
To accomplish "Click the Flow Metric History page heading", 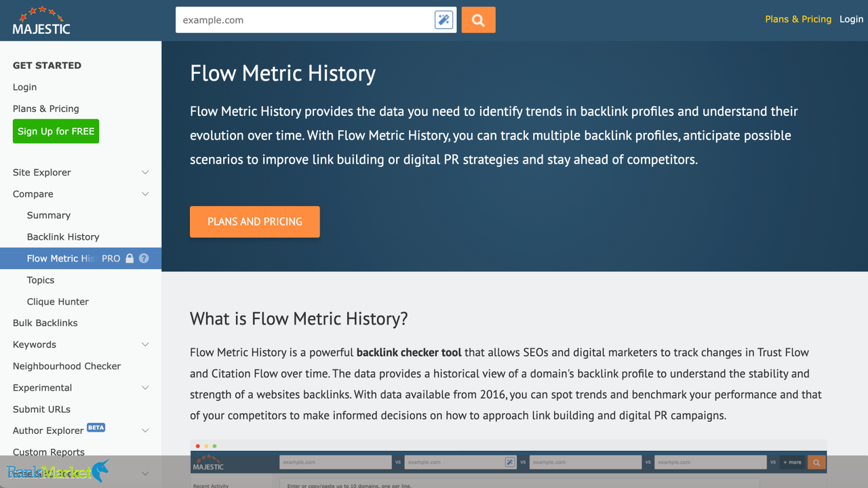I will tap(283, 73).
